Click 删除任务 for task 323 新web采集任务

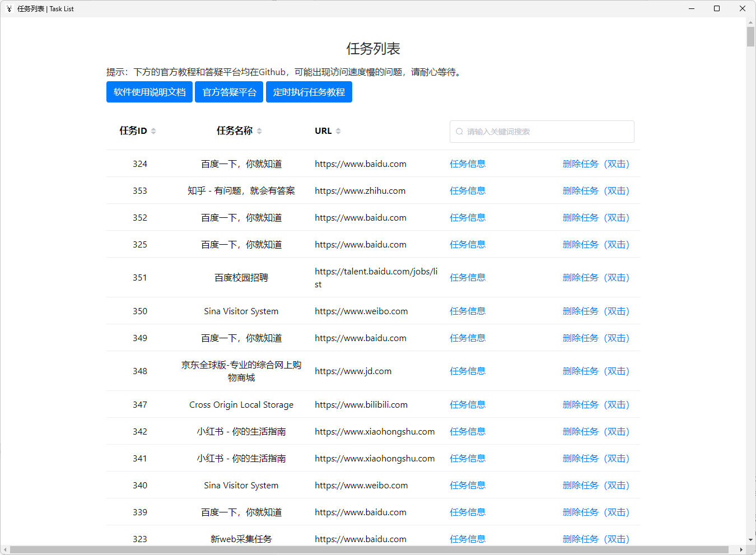click(x=596, y=539)
